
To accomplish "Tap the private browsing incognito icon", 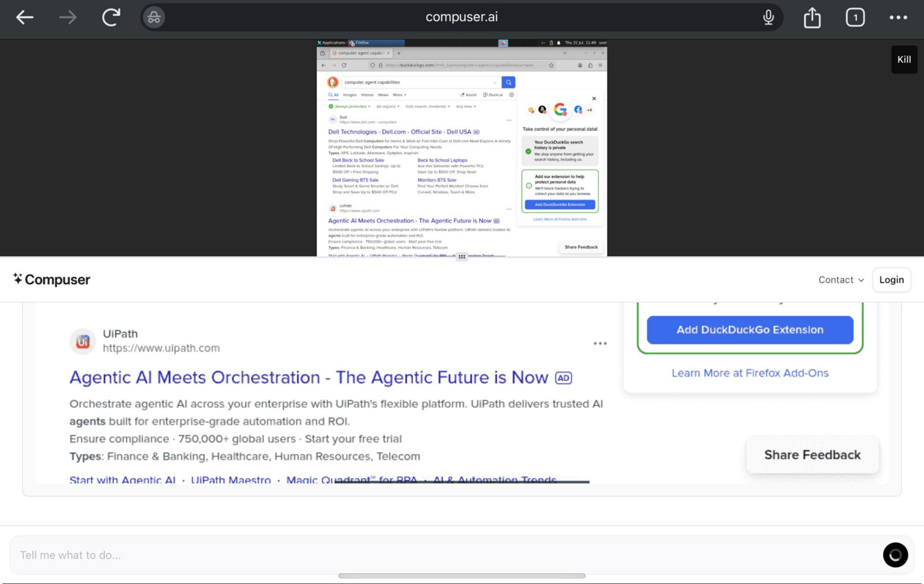I will 153,17.
